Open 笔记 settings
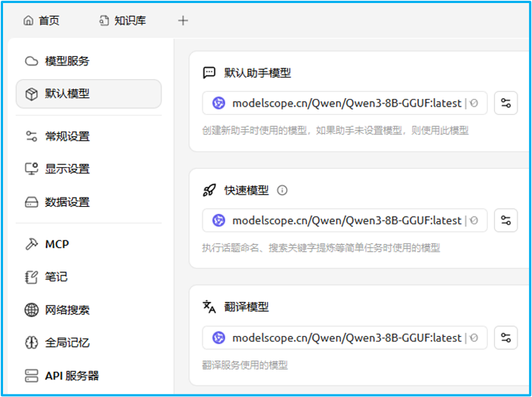 [x=88, y=277]
